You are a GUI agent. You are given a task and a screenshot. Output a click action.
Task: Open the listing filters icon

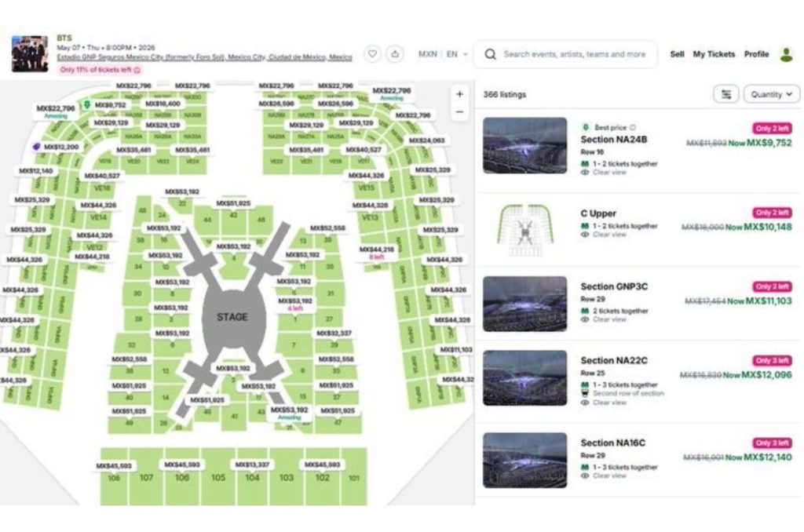(x=726, y=94)
